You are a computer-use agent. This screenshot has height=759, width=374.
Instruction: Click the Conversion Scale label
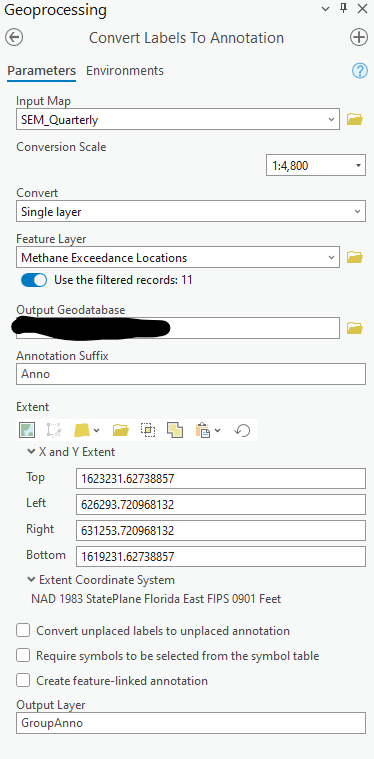(x=61, y=146)
